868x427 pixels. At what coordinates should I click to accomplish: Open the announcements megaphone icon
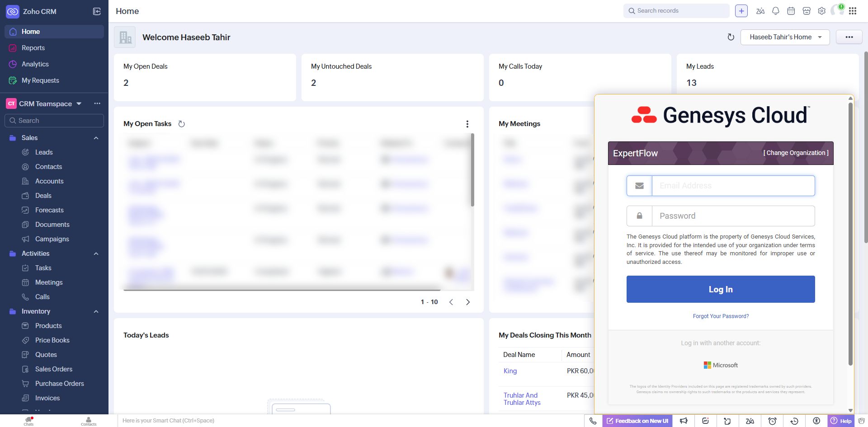(684, 421)
